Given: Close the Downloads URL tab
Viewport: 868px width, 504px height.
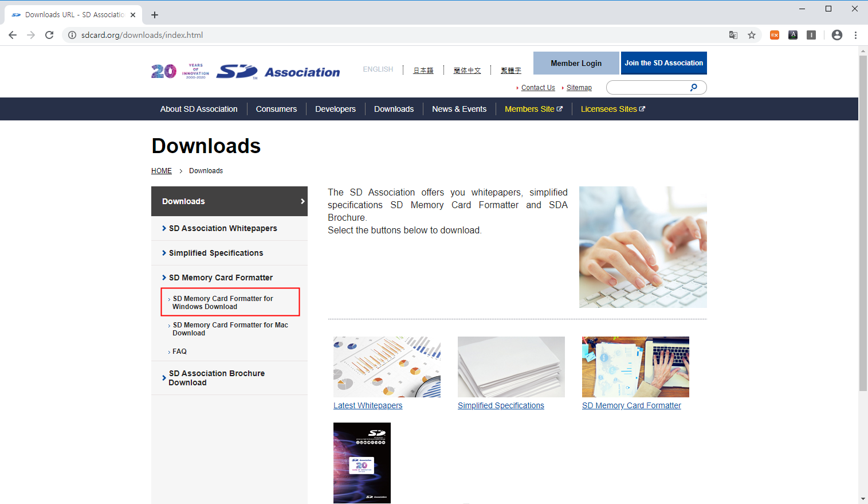Looking at the screenshot, I should pos(133,15).
